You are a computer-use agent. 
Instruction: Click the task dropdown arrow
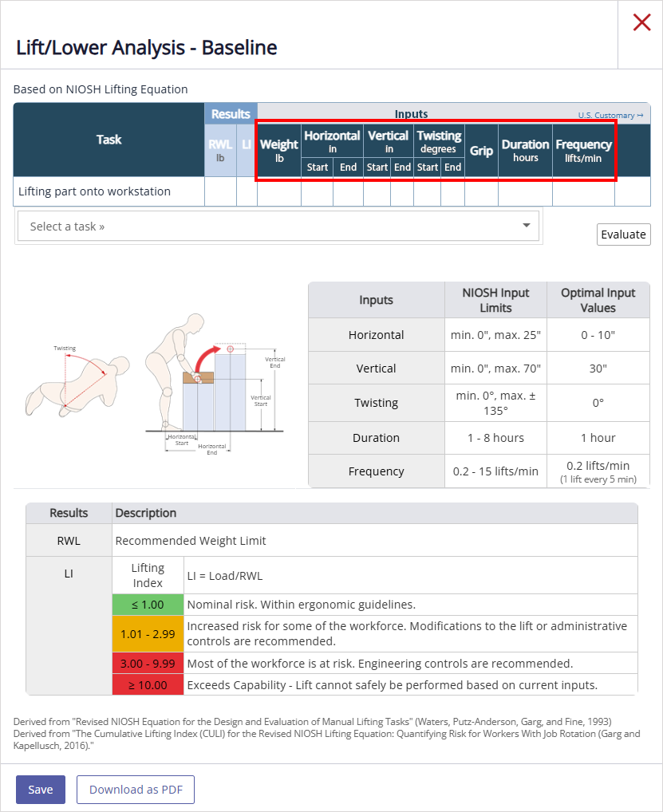point(526,226)
